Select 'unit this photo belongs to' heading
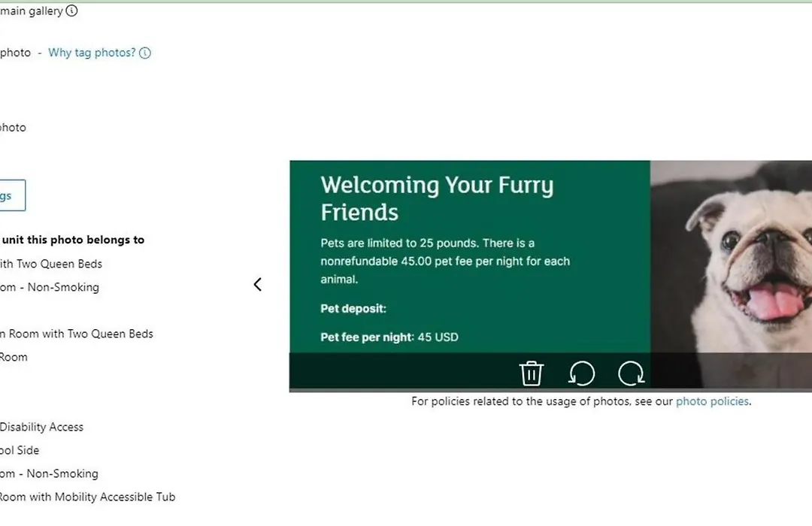The width and height of the screenshot is (812, 526). click(72, 240)
